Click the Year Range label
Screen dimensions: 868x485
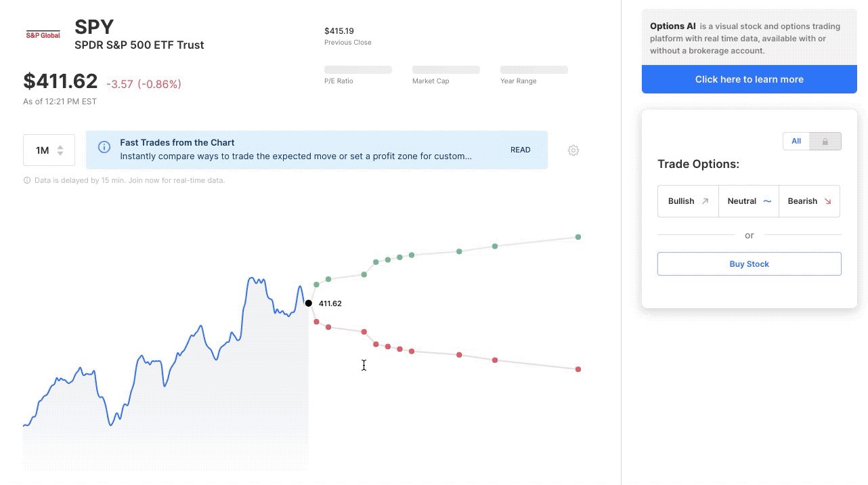519,81
